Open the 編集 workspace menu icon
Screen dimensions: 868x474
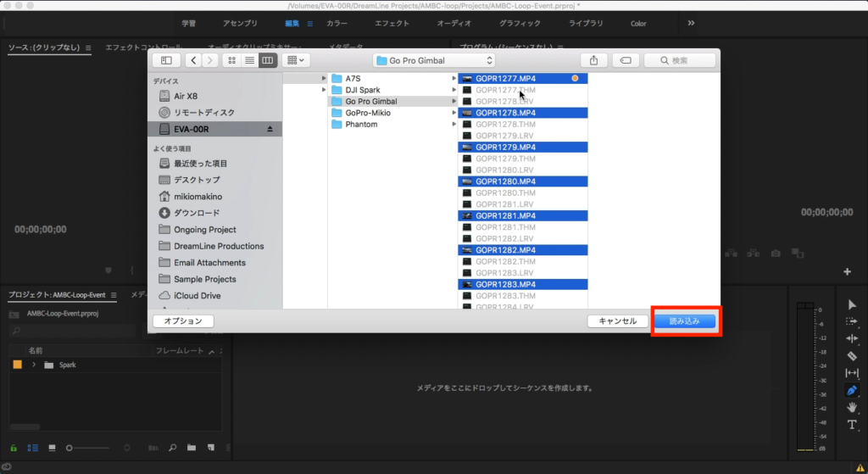point(310,24)
